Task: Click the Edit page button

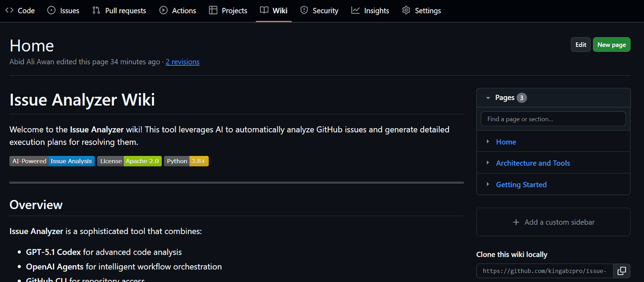Action: click(x=580, y=45)
